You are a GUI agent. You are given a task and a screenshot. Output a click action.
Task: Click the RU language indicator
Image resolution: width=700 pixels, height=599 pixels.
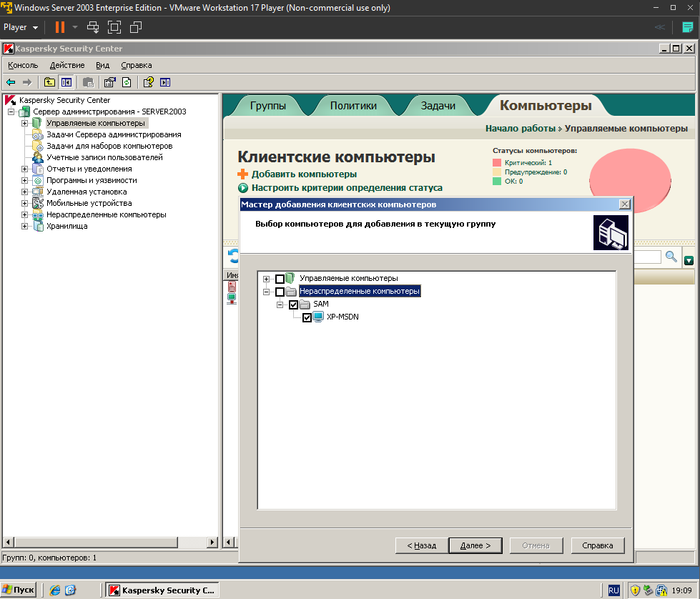[613, 590]
